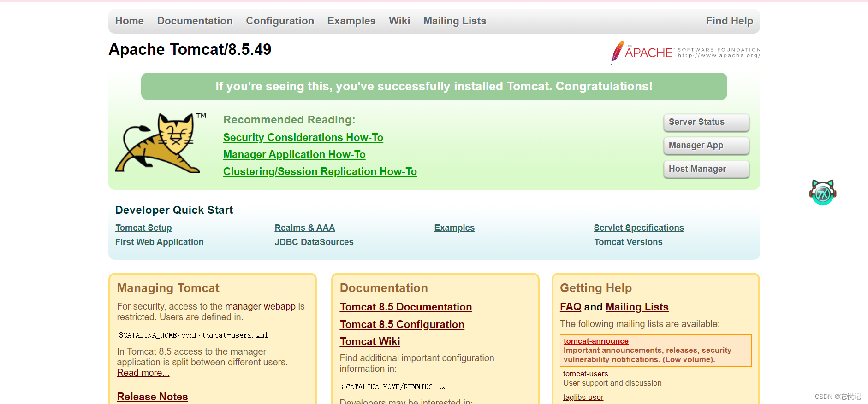Click Find Help in the navigation bar
The height and width of the screenshot is (404, 868).
point(730,21)
